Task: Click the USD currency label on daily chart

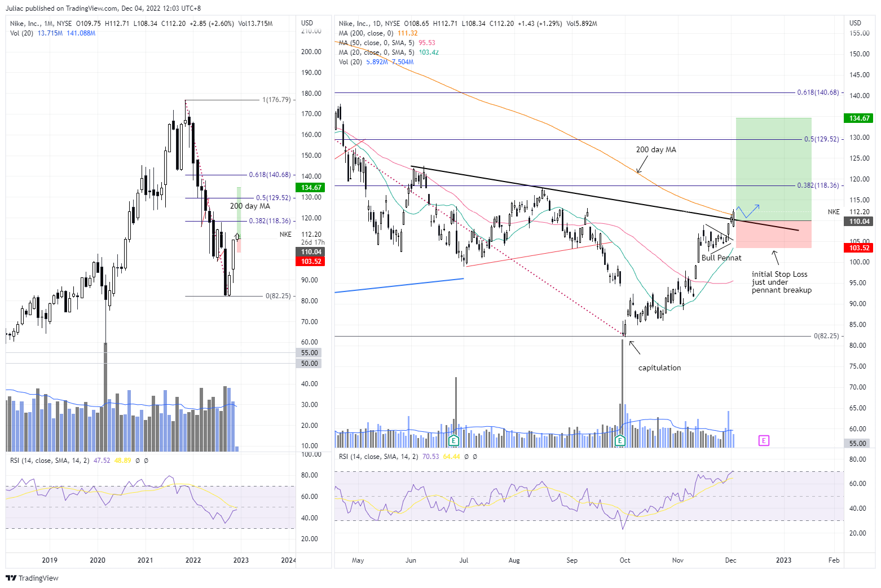Action: click(855, 23)
